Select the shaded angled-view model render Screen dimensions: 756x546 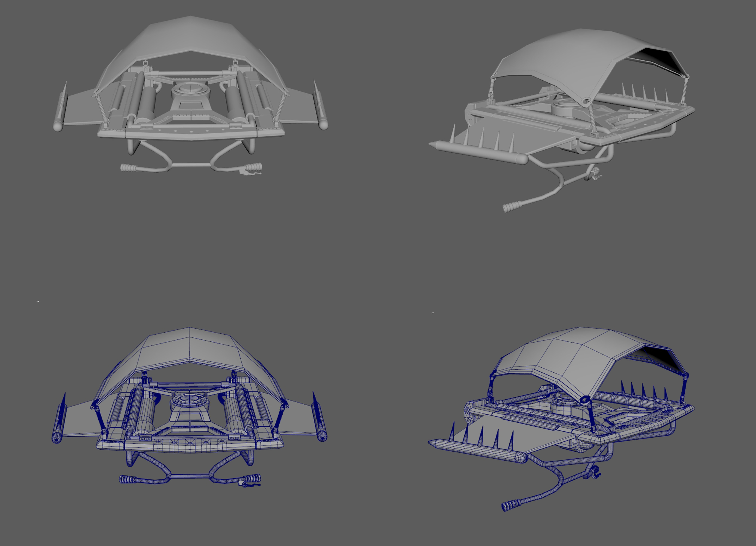562,120
